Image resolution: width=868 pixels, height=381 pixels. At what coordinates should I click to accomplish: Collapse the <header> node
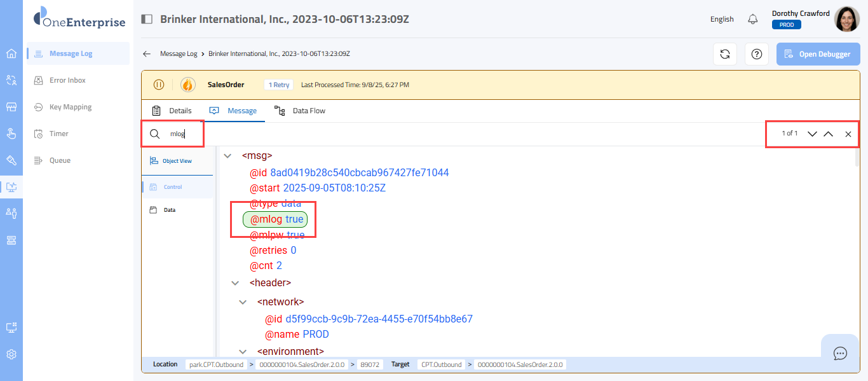tap(235, 282)
